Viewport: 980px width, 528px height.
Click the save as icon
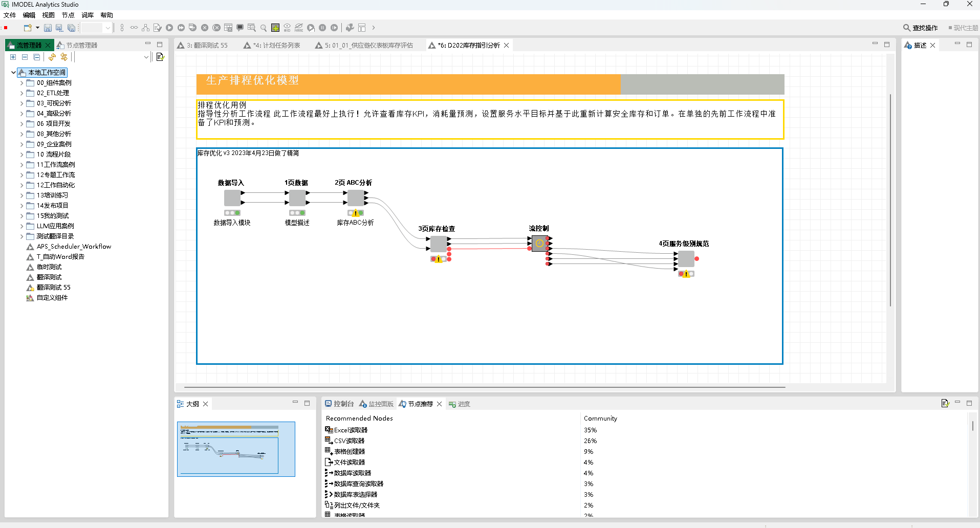point(59,28)
